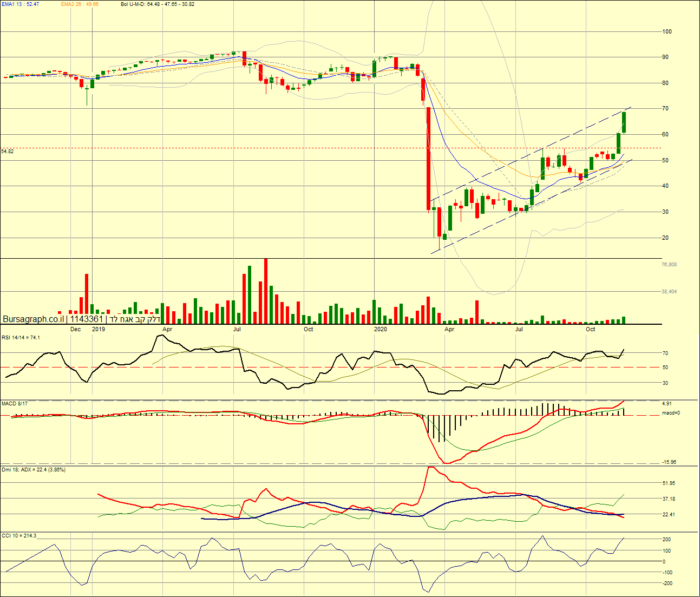Select the Bol U-M-D Bollinger values legend
The width and height of the screenshot is (700, 597).
point(158,4)
